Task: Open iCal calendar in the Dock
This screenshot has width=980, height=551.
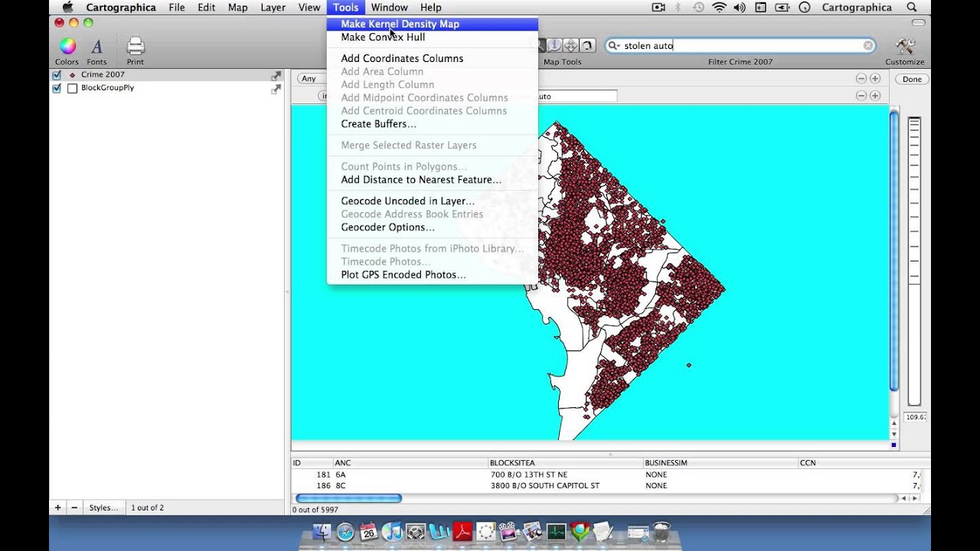Action: (368, 532)
